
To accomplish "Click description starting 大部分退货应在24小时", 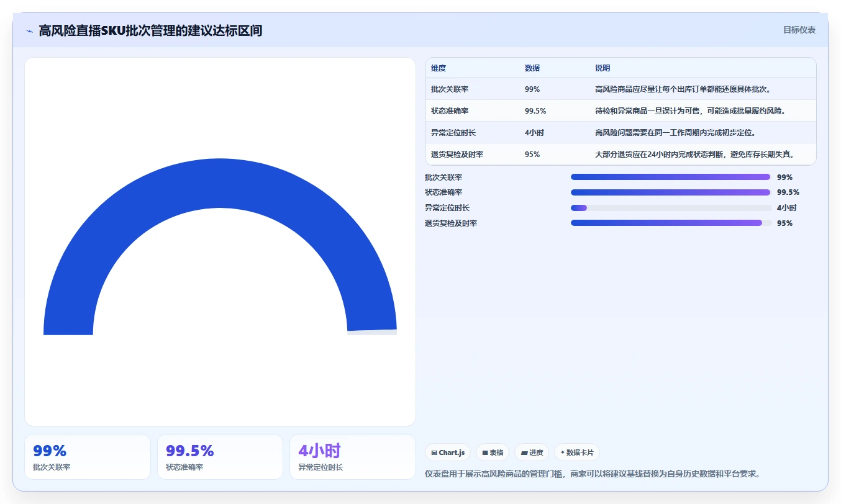I will tap(695, 155).
